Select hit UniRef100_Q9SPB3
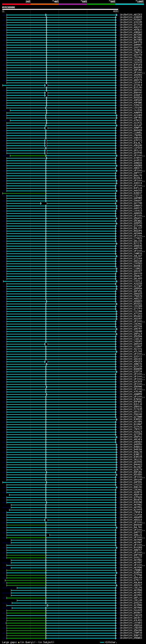The height and width of the screenshot is (644, 146). click(x=131, y=75)
